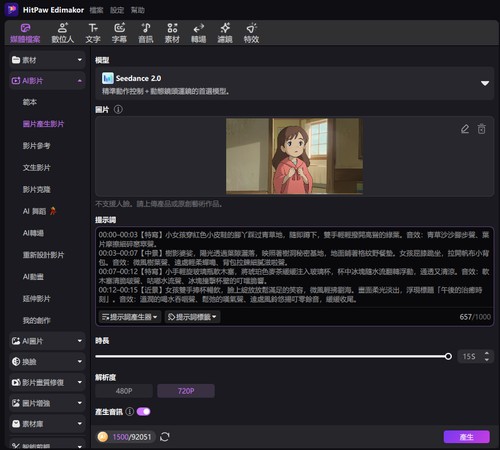Click the purple 產生 generate button
The width and height of the screenshot is (500, 450).
coord(466,437)
